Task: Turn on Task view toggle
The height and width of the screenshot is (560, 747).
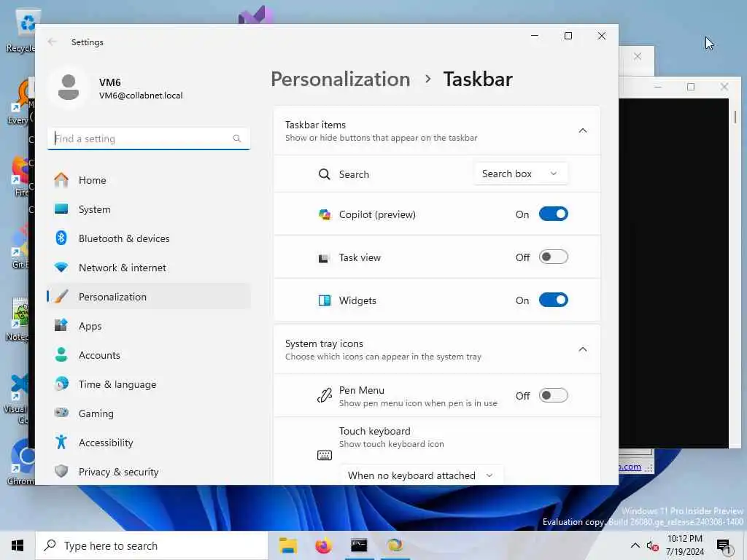Action: (553, 257)
